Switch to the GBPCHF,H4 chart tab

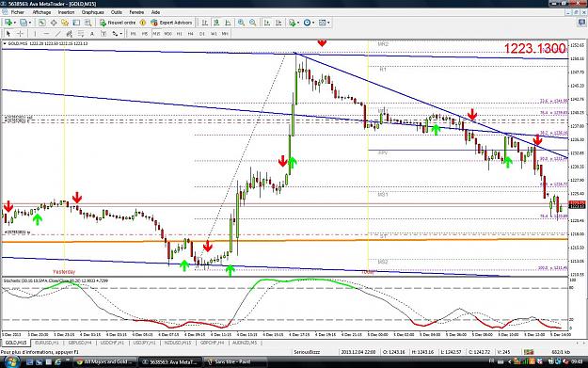pyautogui.click(x=213, y=343)
